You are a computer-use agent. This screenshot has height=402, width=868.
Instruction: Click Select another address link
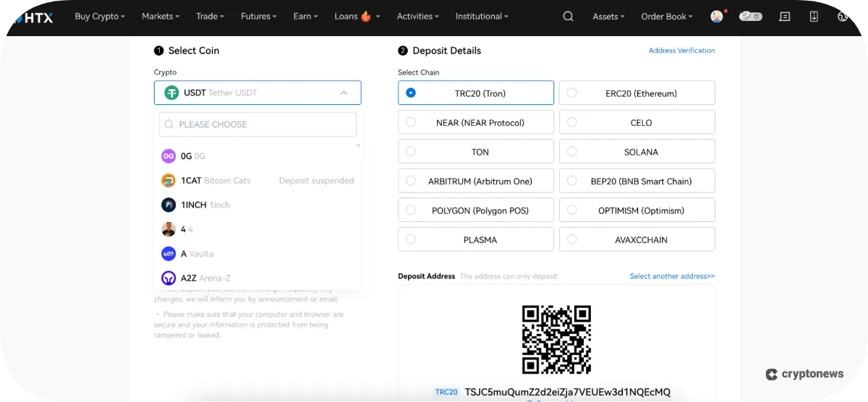click(x=672, y=276)
